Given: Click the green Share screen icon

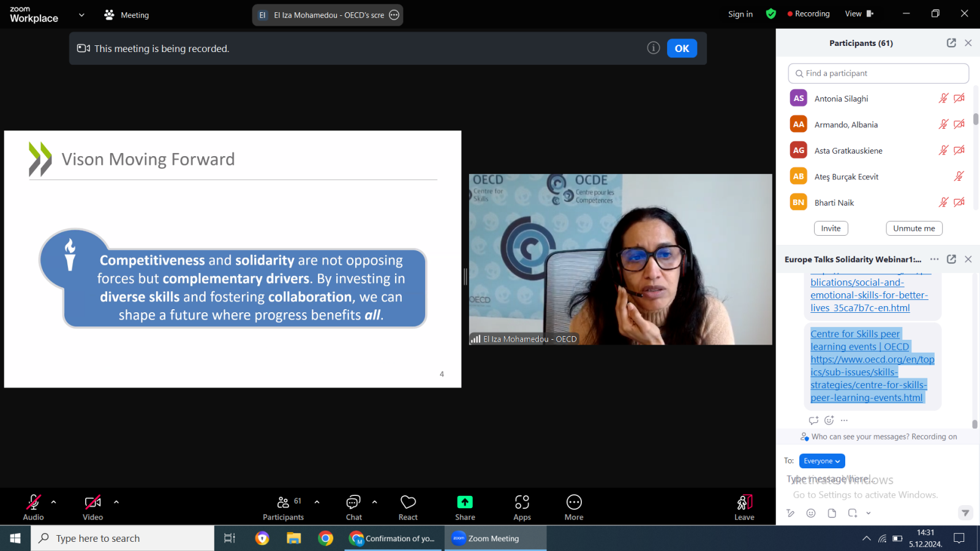Looking at the screenshot, I should coord(465,503).
